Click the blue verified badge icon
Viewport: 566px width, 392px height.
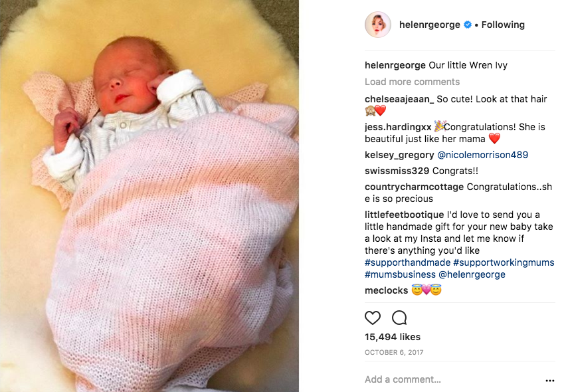(x=468, y=25)
